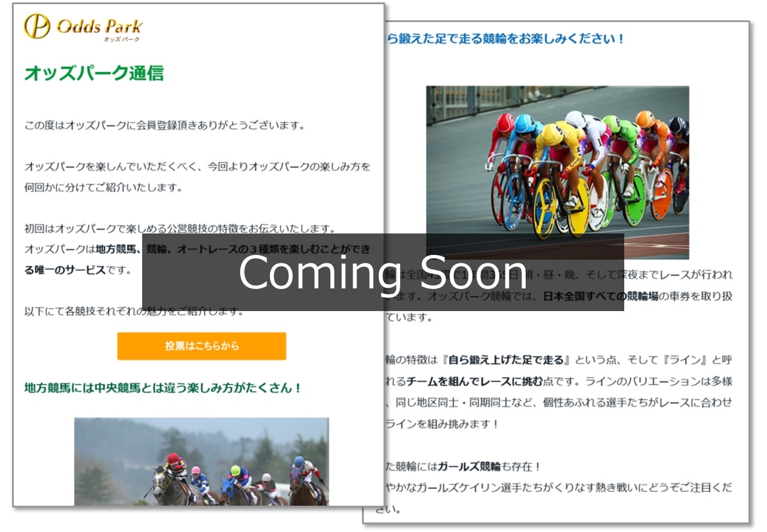Click the blue 競輪をお楽しみください heading
Screen dimensions: 767x532
click(x=505, y=39)
